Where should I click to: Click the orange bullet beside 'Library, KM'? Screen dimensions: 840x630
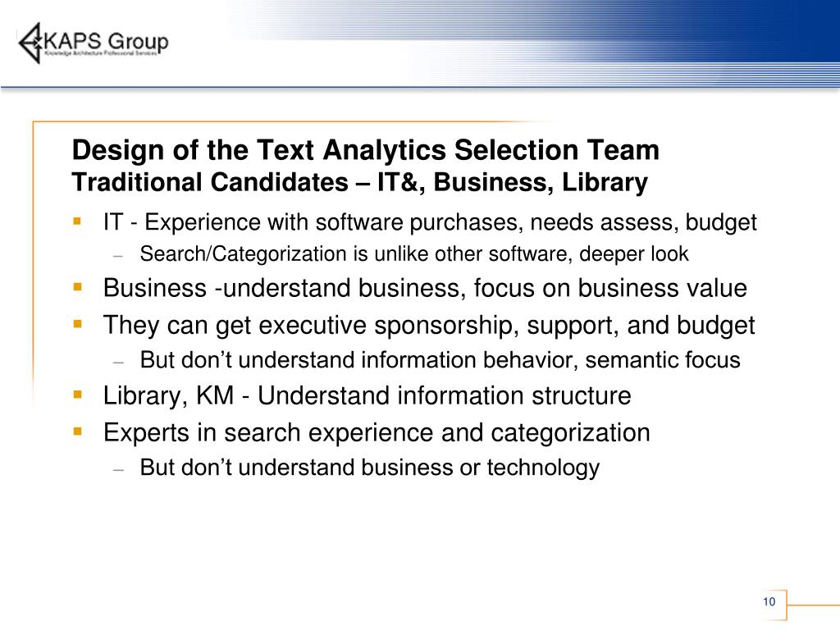tap(78, 395)
